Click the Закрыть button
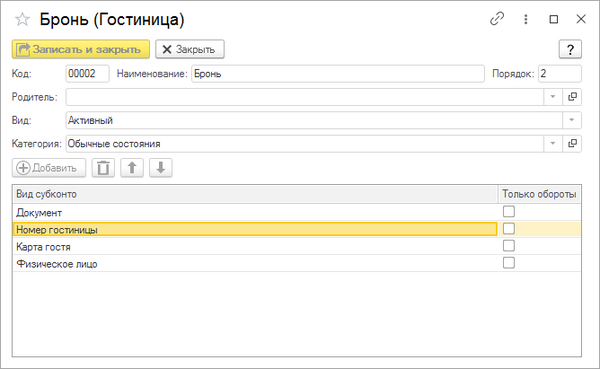The width and height of the screenshot is (600, 369). [x=190, y=49]
